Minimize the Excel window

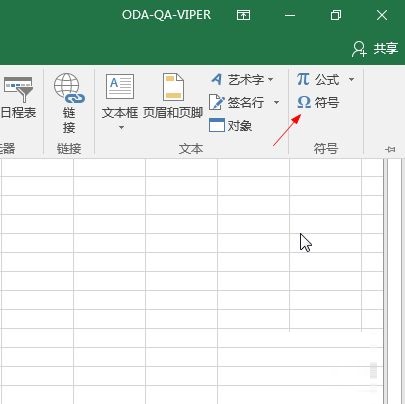pos(290,15)
